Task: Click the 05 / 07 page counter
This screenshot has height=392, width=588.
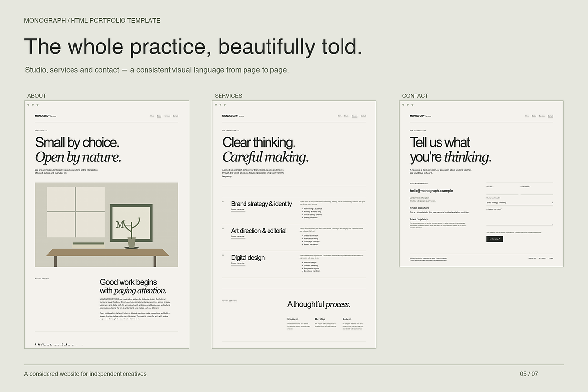Action: pyautogui.click(x=529, y=374)
